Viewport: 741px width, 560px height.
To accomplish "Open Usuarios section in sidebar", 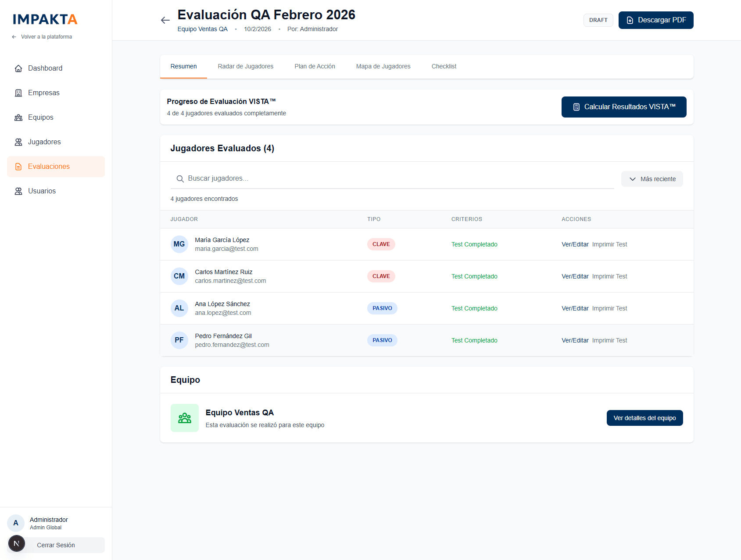I will point(42,191).
